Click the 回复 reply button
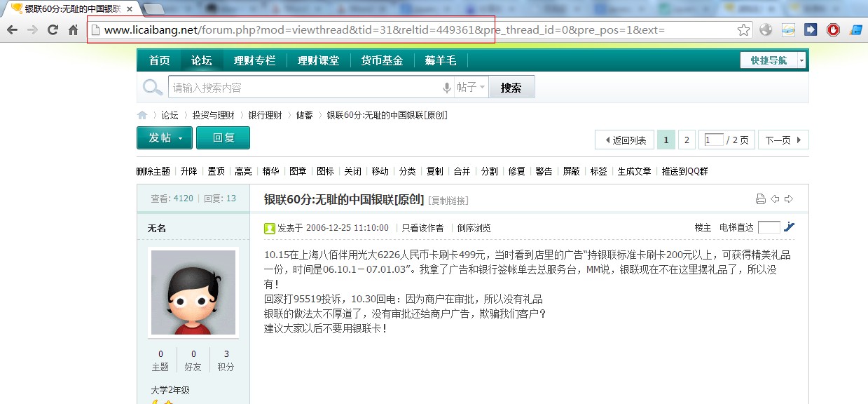 (x=223, y=138)
